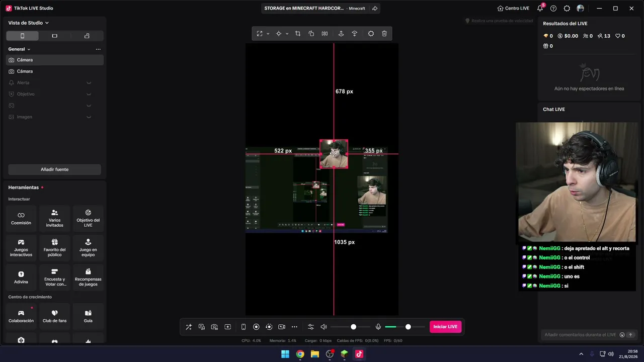644x362 pixels.
Task: Click the share arrow next to the stream title
Action: (x=374, y=8)
